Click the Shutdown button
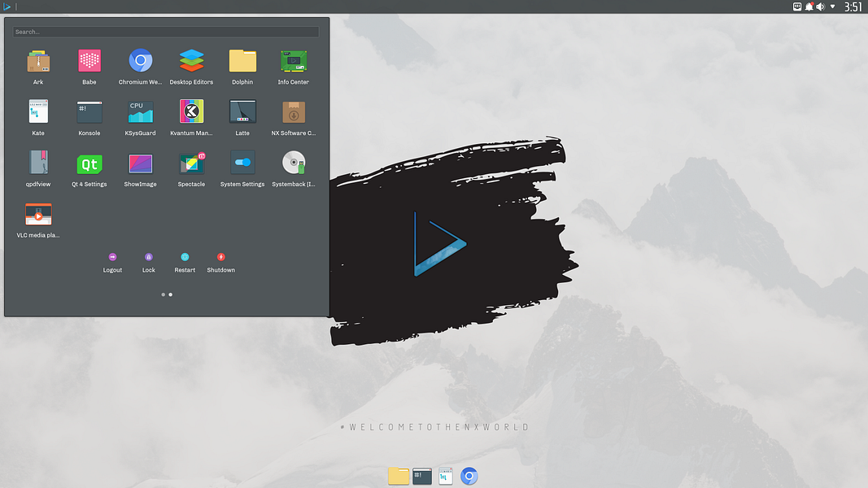This screenshot has width=868, height=488. click(221, 263)
